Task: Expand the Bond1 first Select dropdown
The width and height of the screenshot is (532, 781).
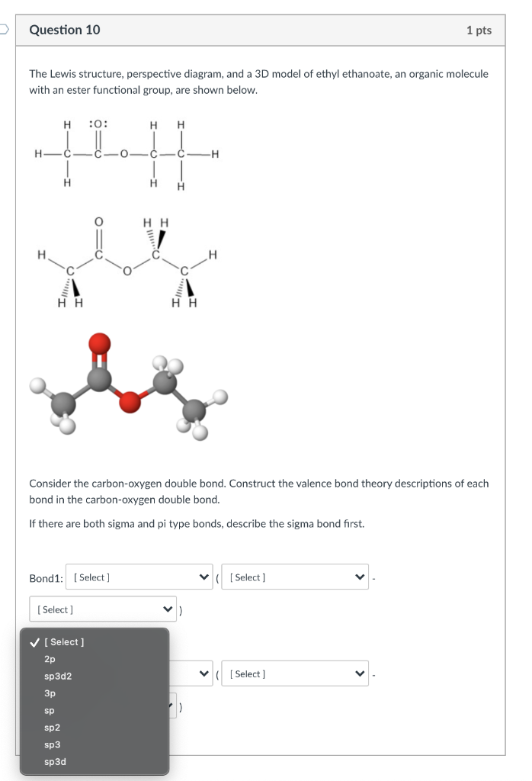Action: point(139,577)
